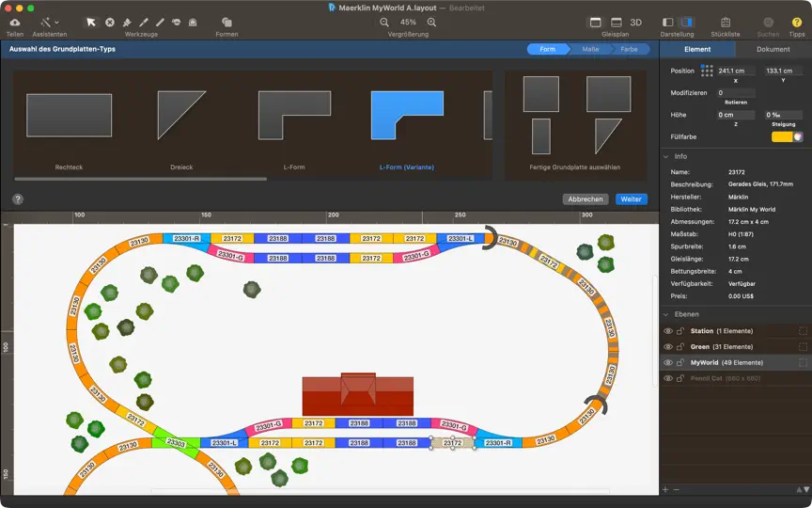The height and width of the screenshot is (508, 812).
Task: Go to the Maße wizard step
Action: point(590,49)
